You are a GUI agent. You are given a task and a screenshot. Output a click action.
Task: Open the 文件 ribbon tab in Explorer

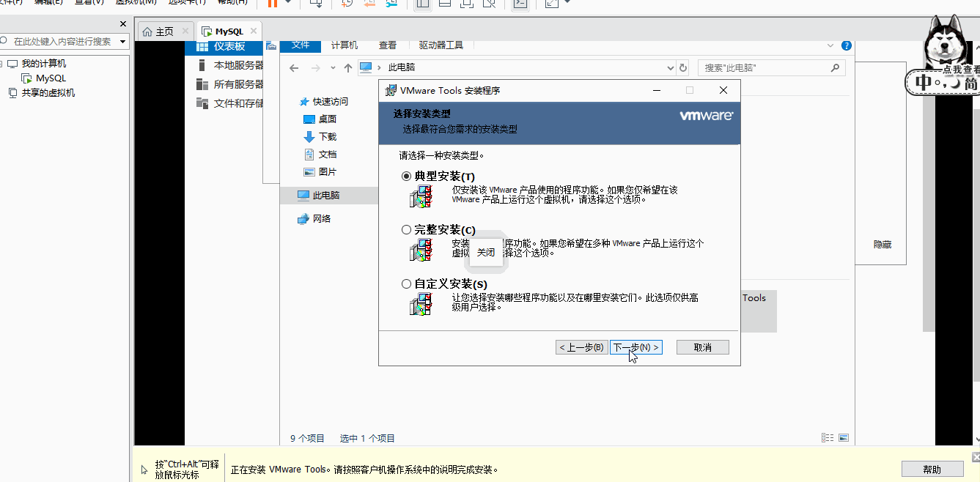301,45
